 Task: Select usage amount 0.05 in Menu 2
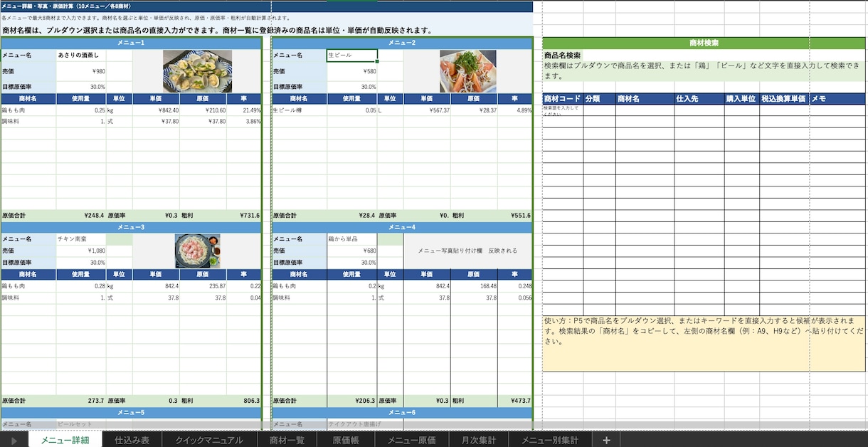(x=352, y=110)
